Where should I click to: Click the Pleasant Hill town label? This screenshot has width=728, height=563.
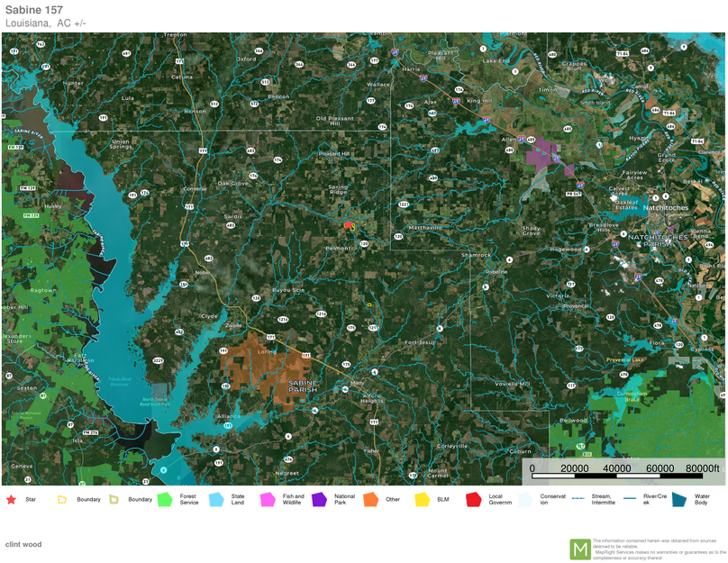pos(334,154)
